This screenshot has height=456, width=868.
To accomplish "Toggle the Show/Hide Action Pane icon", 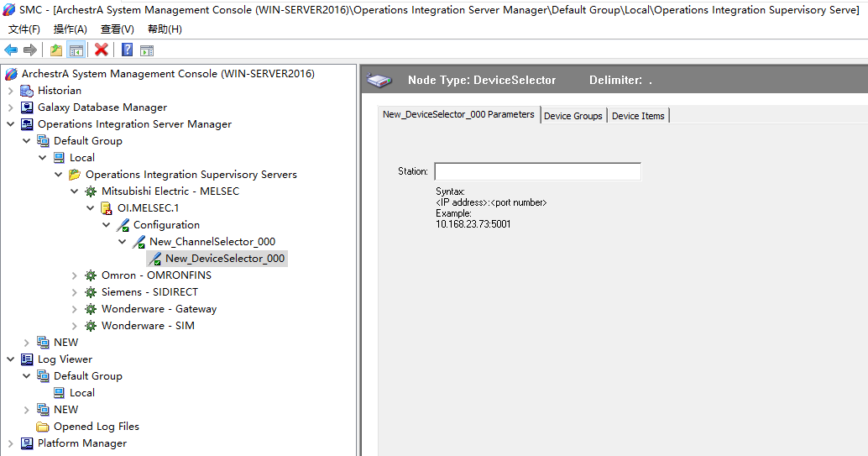I will tap(146, 50).
